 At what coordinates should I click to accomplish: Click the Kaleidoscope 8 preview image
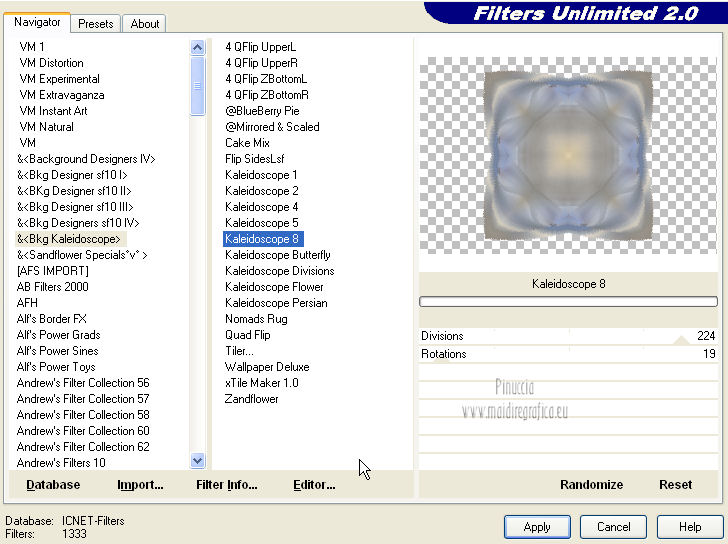tap(568, 155)
